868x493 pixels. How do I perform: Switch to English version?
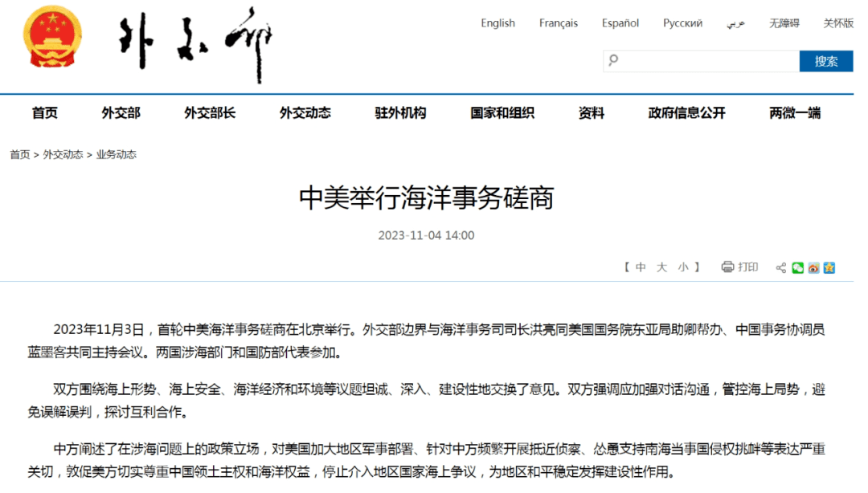point(497,23)
